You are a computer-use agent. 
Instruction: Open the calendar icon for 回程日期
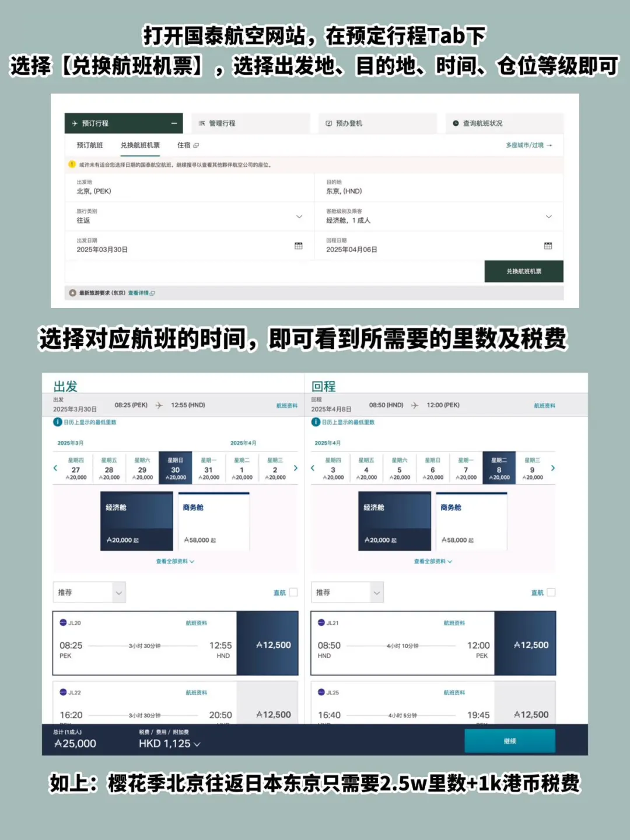click(548, 246)
